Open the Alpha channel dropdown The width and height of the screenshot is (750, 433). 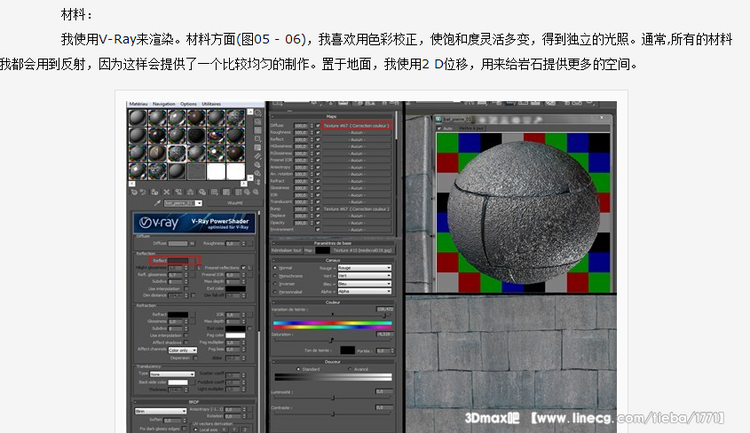point(364,291)
